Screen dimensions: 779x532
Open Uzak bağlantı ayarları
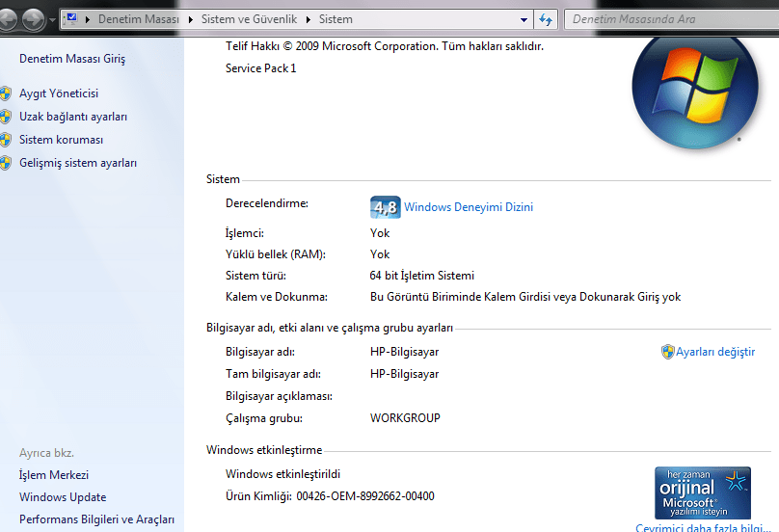[x=73, y=117]
